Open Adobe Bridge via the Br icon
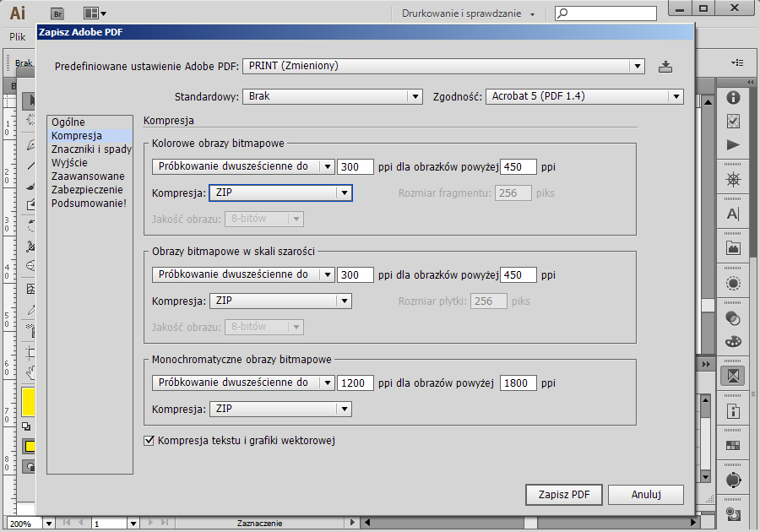Viewport: 760px width, 532px height. pyautogui.click(x=57, y=14)
